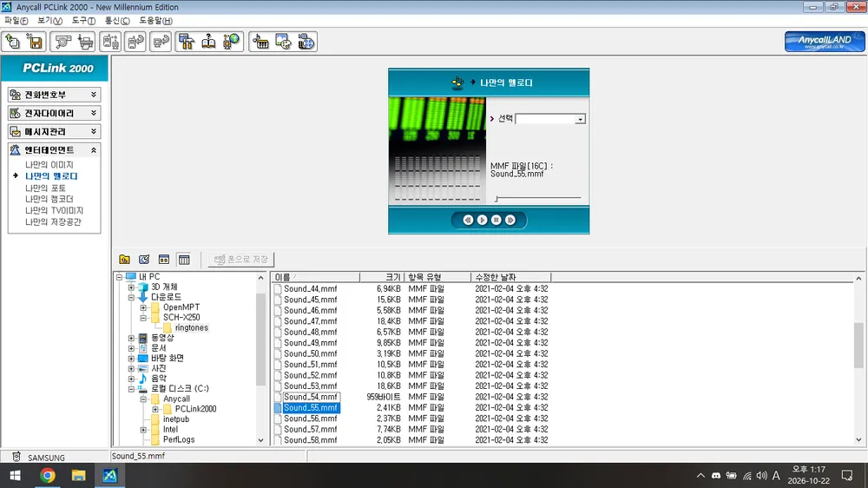This screenshot has width=868, height=488.
Task: Stop melody playback
Action: (496, 220)
